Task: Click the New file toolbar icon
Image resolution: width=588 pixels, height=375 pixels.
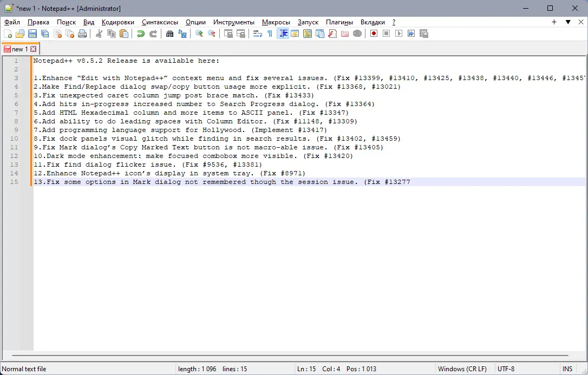Action: [x=8, y=34]
